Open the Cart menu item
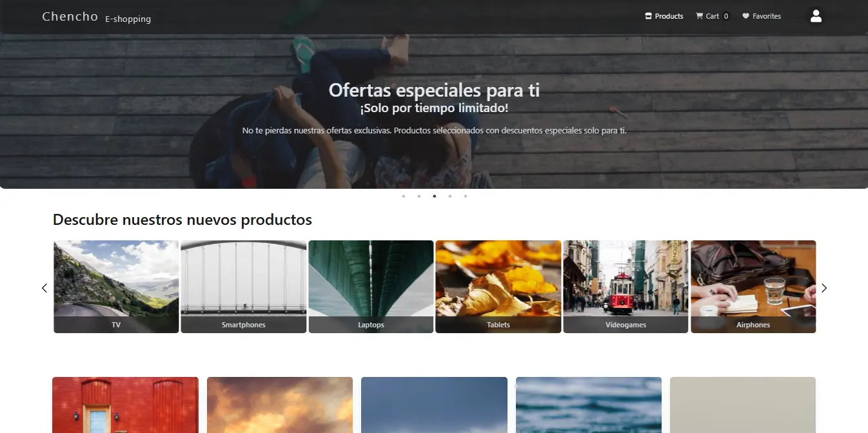The image size is (868, 433). coord(713,16)
